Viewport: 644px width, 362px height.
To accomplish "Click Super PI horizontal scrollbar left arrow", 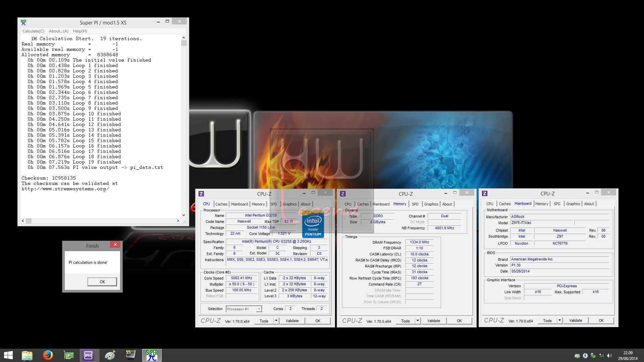I will coord(23,221).
